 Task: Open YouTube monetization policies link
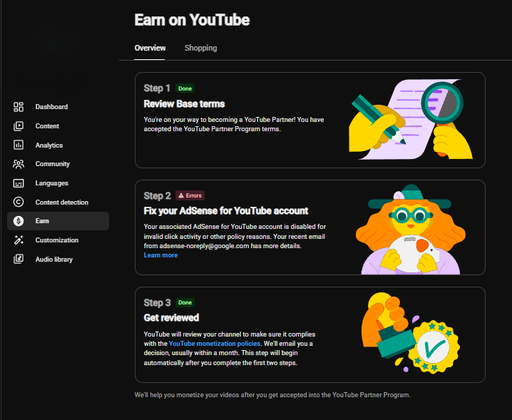(215, 344)
